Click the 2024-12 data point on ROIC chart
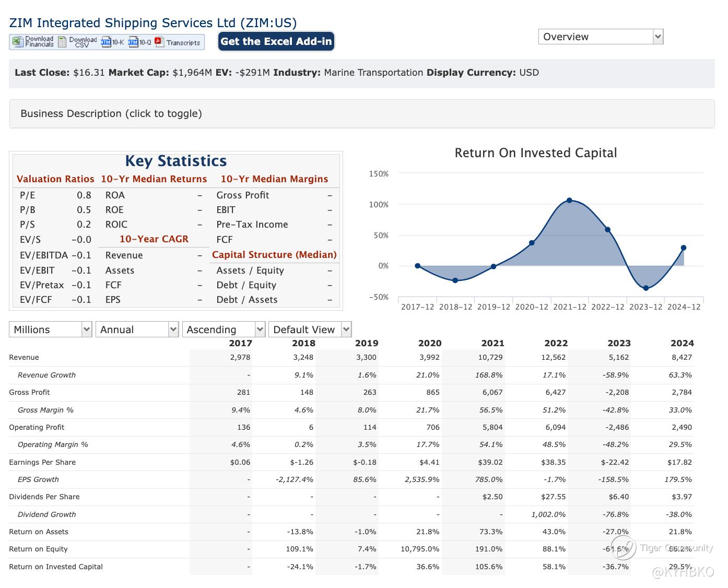728x588 pixels. pyautogui.click(x=684, y=248)
